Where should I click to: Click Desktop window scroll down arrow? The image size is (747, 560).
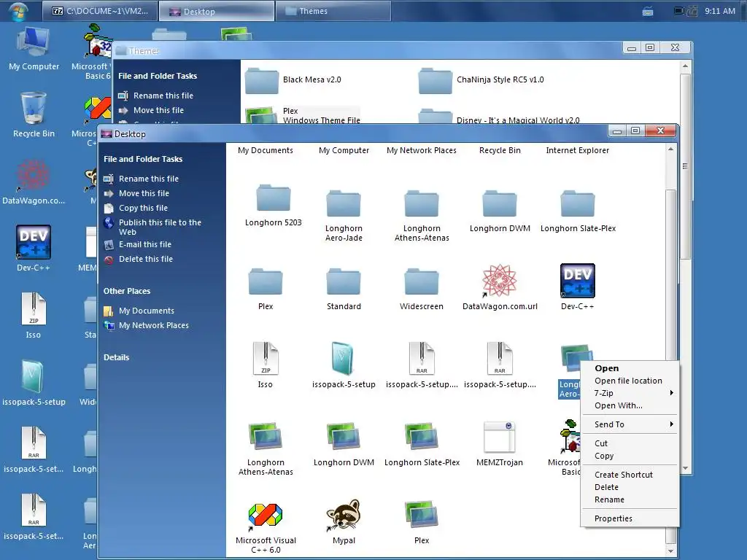pyautogui.click(x=670, y=551)
